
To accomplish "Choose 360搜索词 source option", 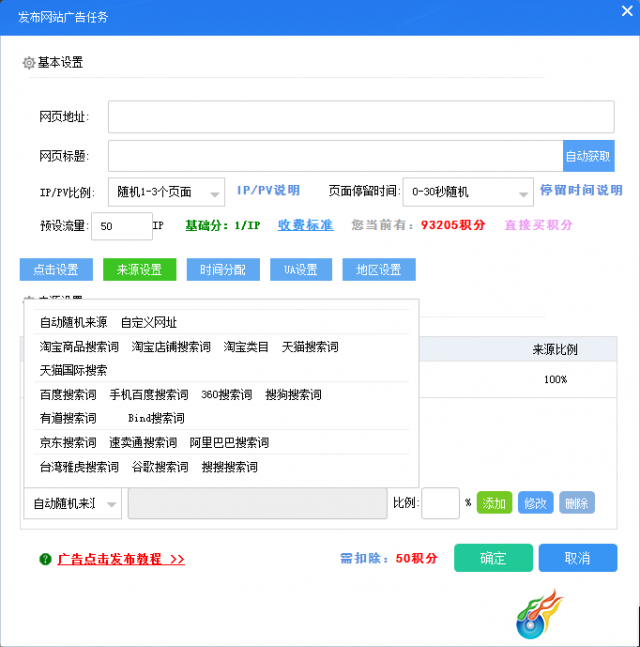I will coord(227,394).
